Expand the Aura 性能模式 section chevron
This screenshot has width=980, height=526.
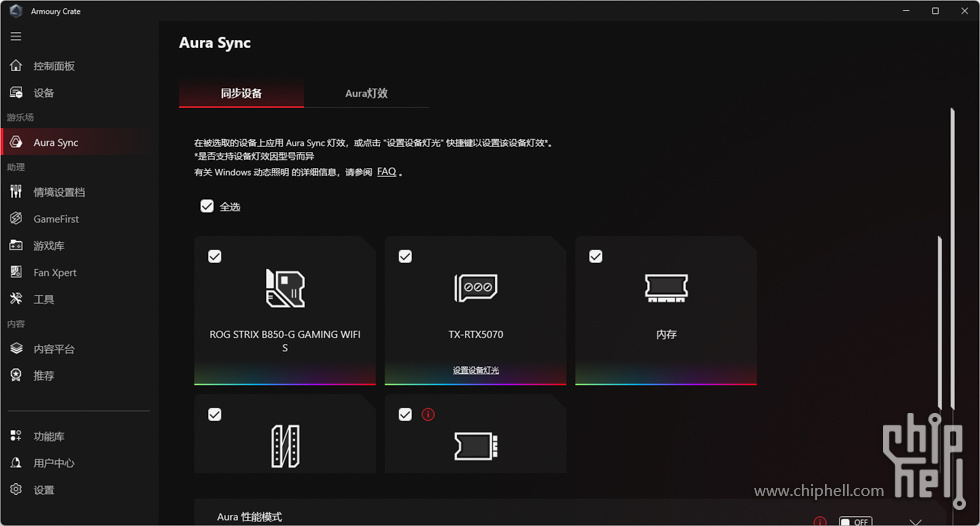click(x=916, y=522)
